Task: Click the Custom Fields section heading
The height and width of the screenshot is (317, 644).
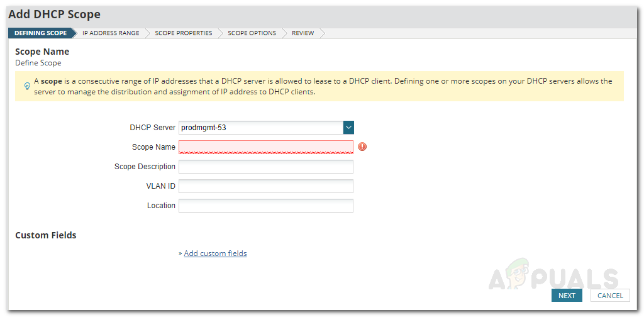Action: (45, 235)
